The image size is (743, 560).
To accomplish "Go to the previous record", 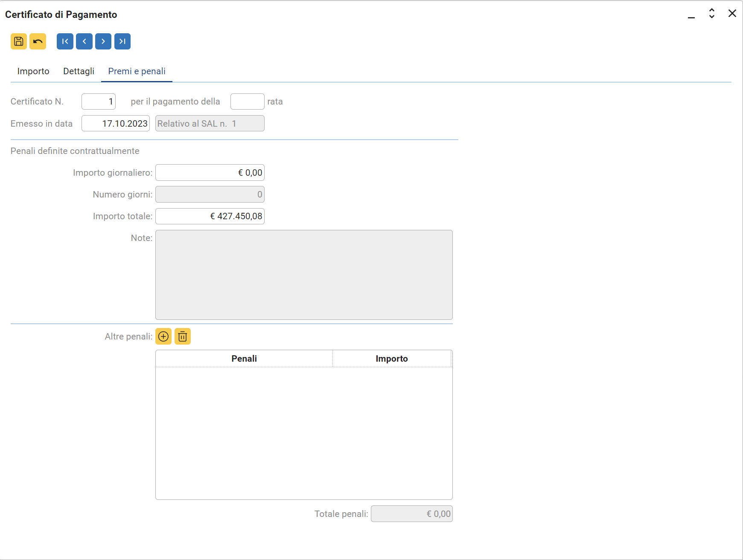I will [84, 41].
